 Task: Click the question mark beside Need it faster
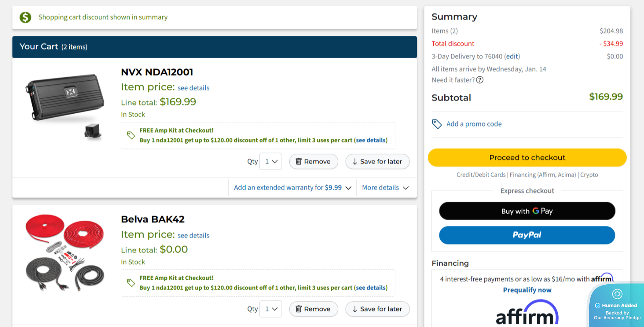pyautogui.click(x=480, y=80)
